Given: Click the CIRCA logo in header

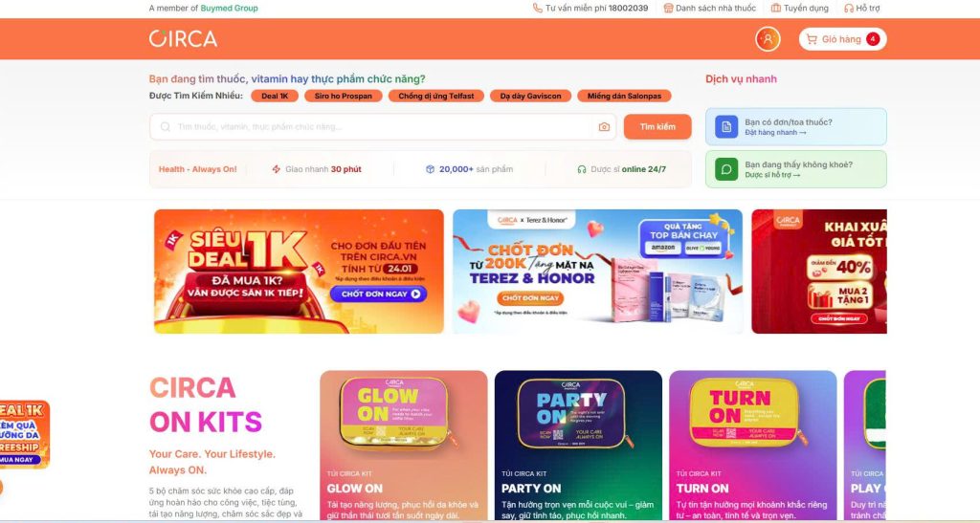Looking at the screenshot, I should tap(183, 38).
